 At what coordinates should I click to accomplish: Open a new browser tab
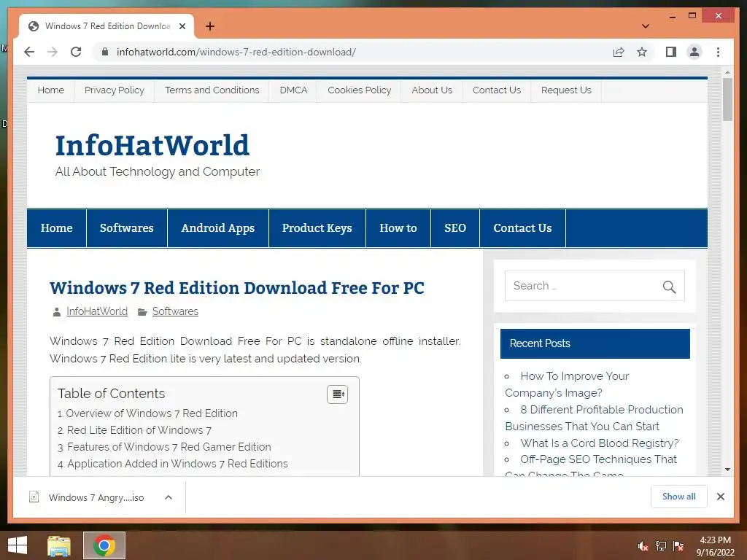point(210,26)
